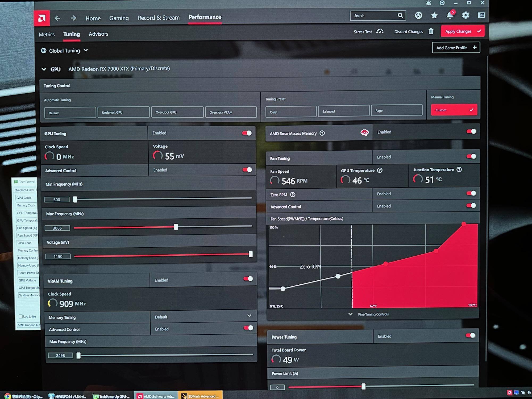Open settings gear icon
The image size is (532, 399).
(x=465, y=15)
